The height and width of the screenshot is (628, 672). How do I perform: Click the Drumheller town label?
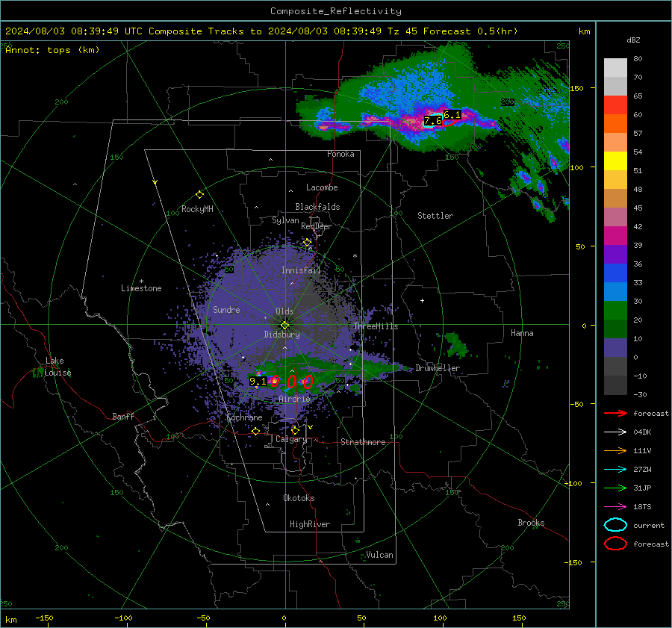pyautogui.click(x=438, y=368)
